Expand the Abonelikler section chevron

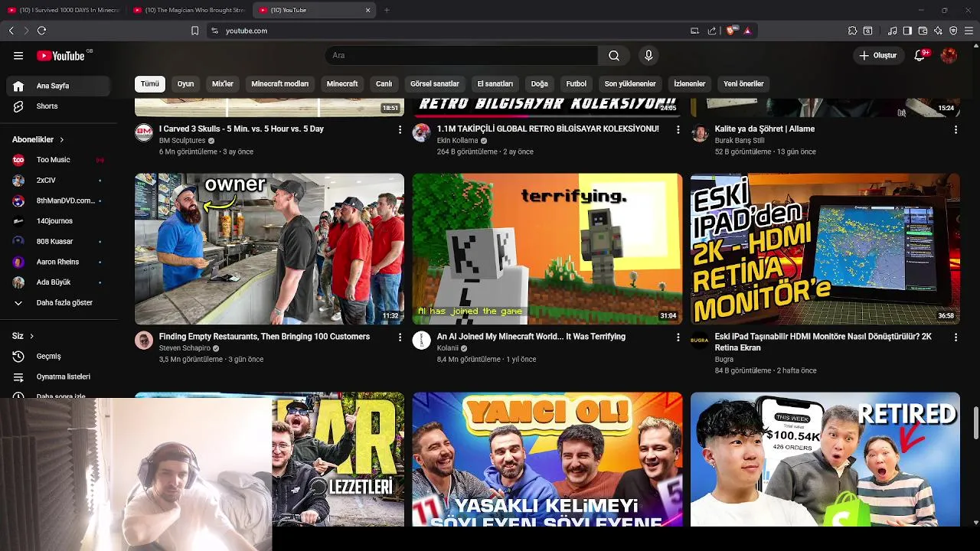(62, 140)
